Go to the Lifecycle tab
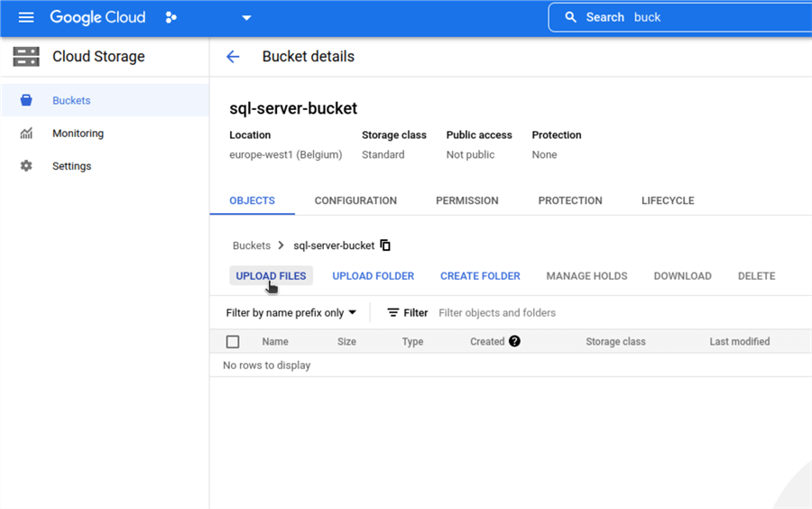The image size is (812, 509). click(668, 200)
